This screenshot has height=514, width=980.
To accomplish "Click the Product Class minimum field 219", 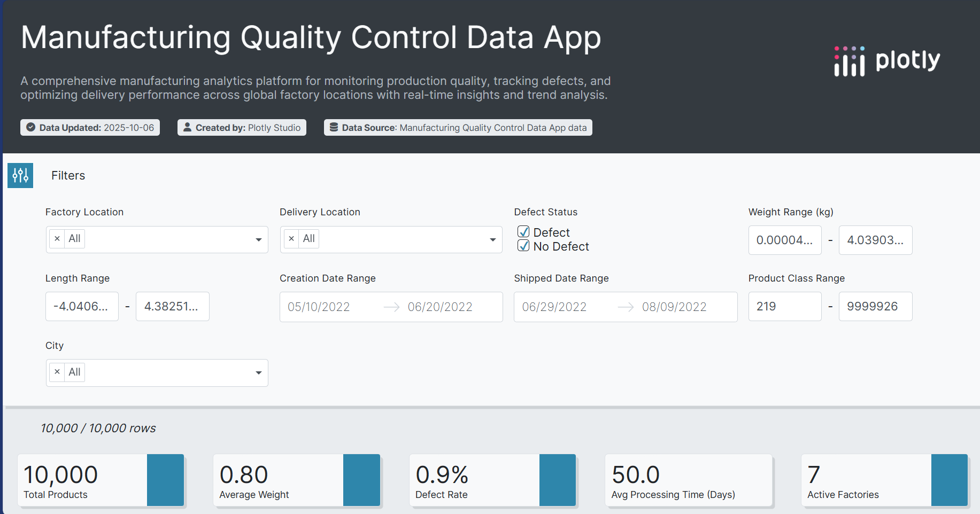I will (x=785, y=307).
